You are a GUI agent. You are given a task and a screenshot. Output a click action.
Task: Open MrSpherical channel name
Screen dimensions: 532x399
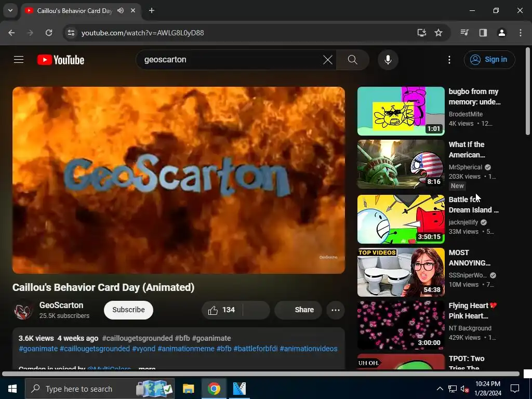click(x=465, y=167)
